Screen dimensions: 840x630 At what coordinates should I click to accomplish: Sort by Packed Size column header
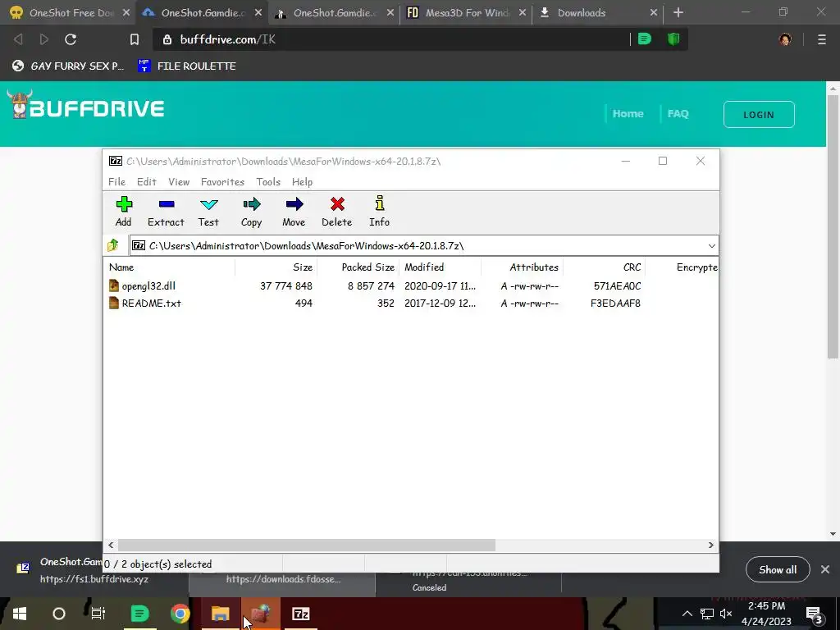pos(358,267)
